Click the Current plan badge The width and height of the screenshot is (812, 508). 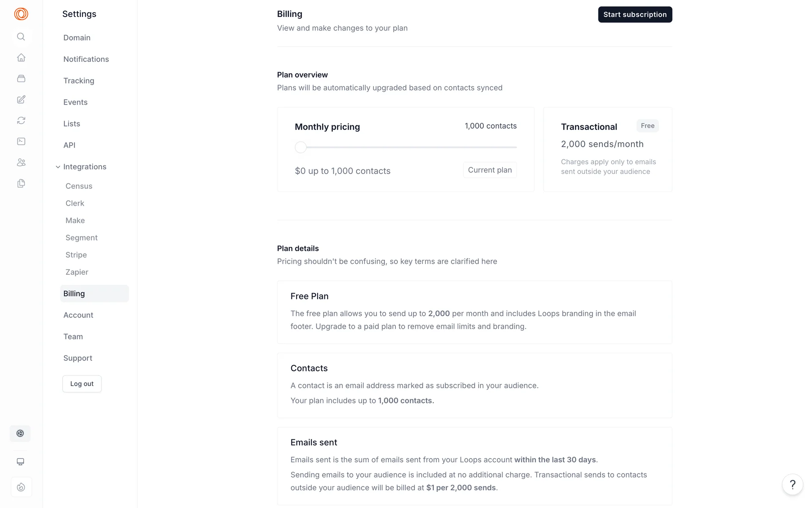490,170
